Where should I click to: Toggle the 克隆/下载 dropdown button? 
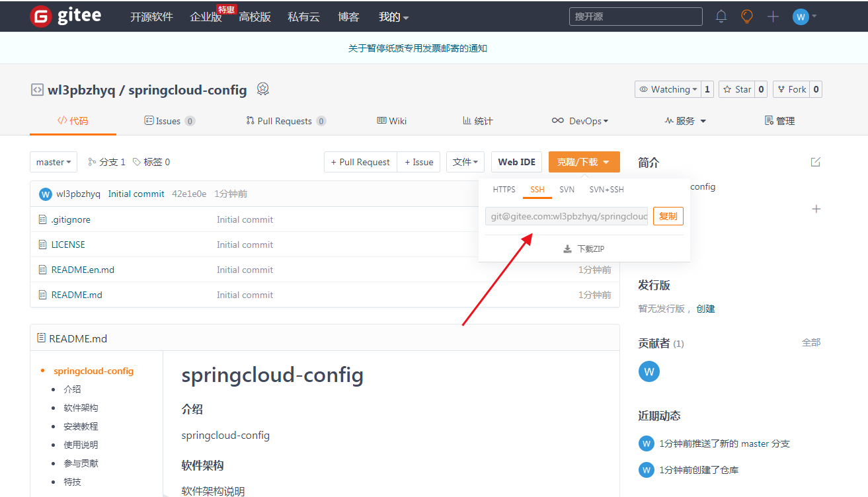(584, 162)
